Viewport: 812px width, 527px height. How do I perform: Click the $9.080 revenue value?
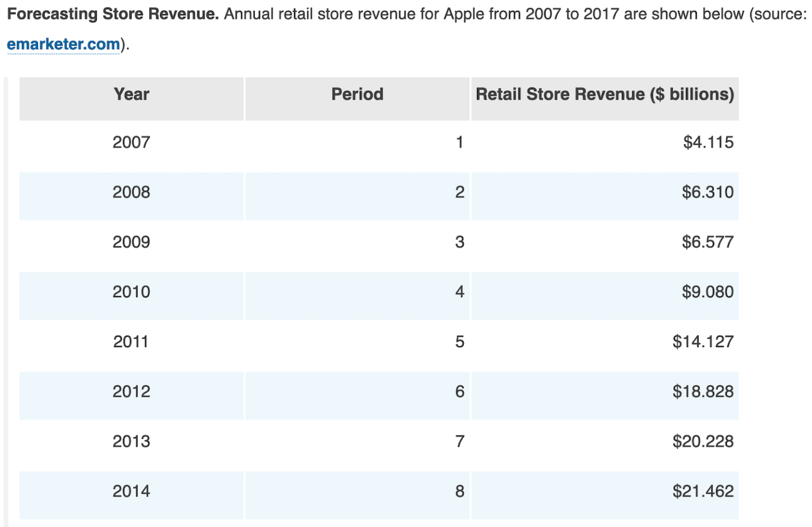pyautogui.click(x=708, y=292)
